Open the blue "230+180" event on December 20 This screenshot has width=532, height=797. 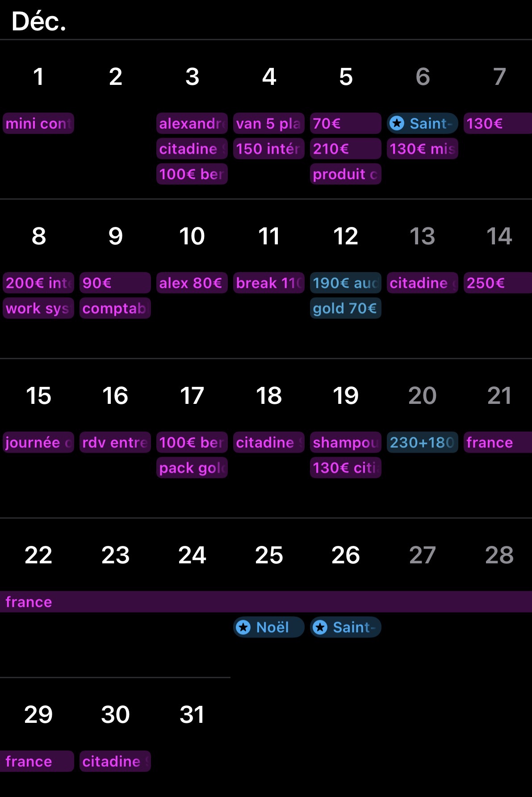pos(422,442)
